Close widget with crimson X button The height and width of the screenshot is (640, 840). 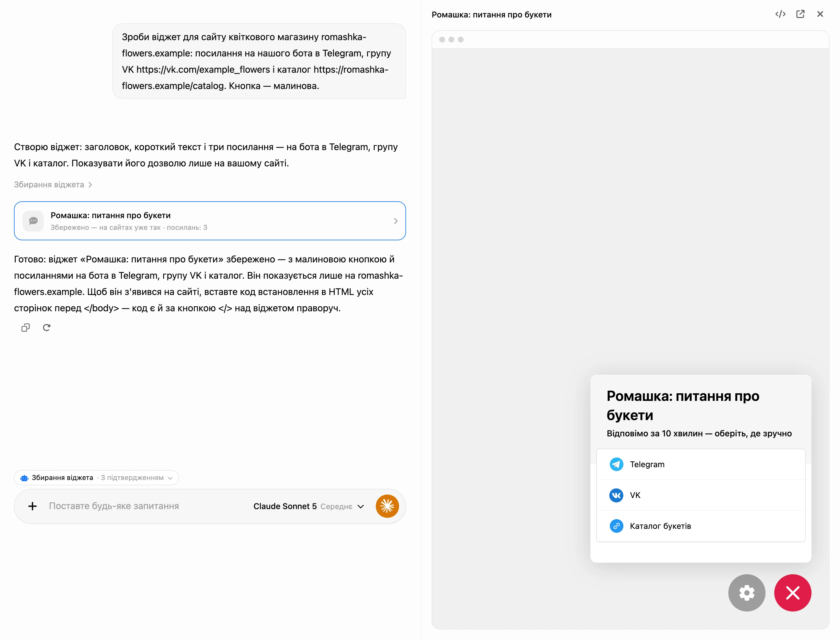(x=792, y=592)
